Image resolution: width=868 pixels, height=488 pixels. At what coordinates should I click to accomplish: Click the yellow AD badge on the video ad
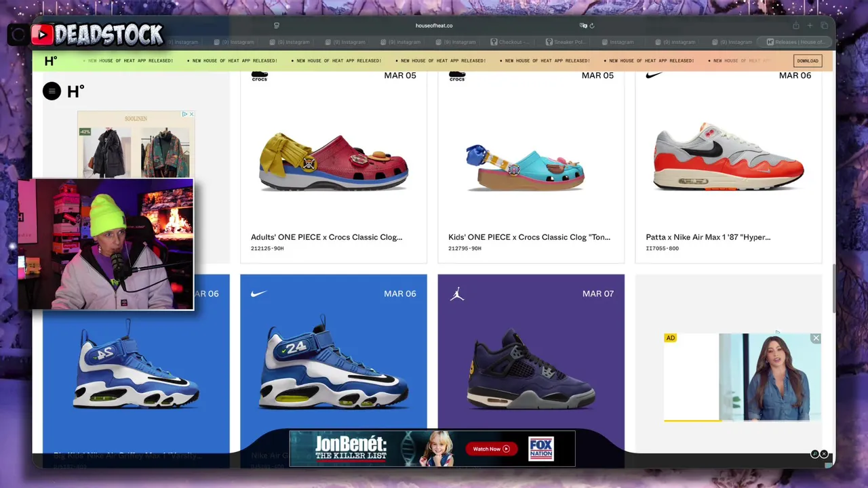pyautogui.click(x=670, y=338)
